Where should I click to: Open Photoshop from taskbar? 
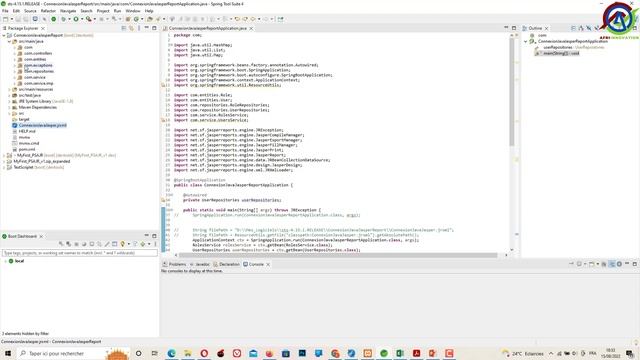(302, 353)
